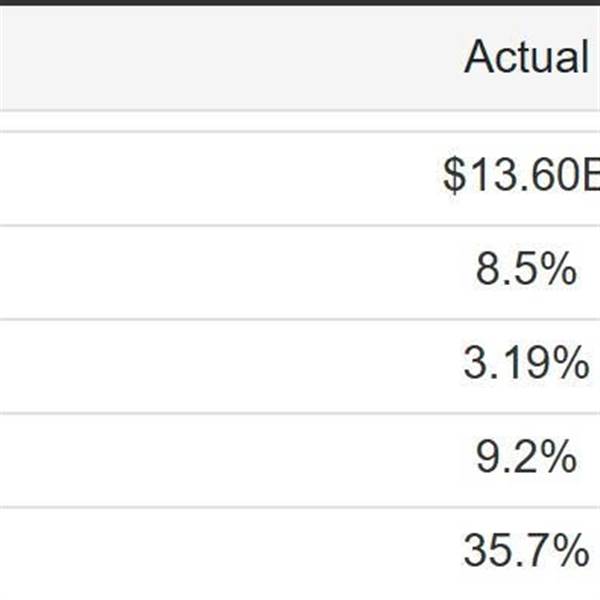Click divider between 3.19% and 9.2% rows
Image resolution: width=600 pixels, height=600 pixels.
pos(300,412)
